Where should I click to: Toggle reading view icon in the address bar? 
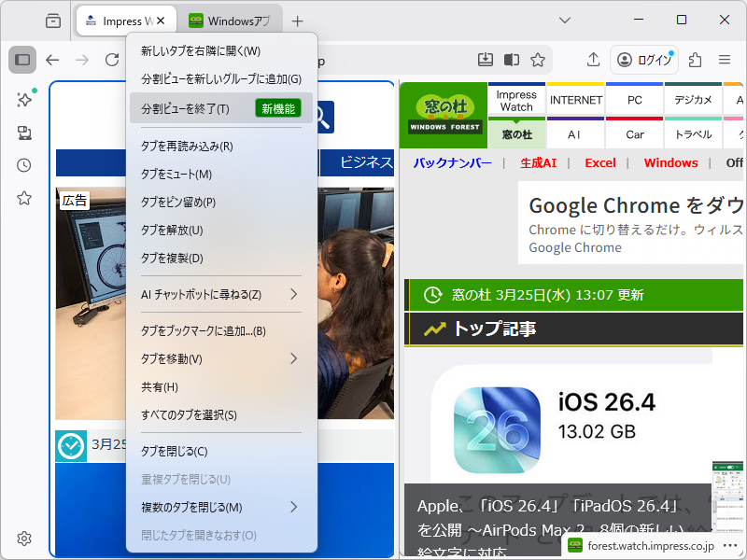coord(510,59)
